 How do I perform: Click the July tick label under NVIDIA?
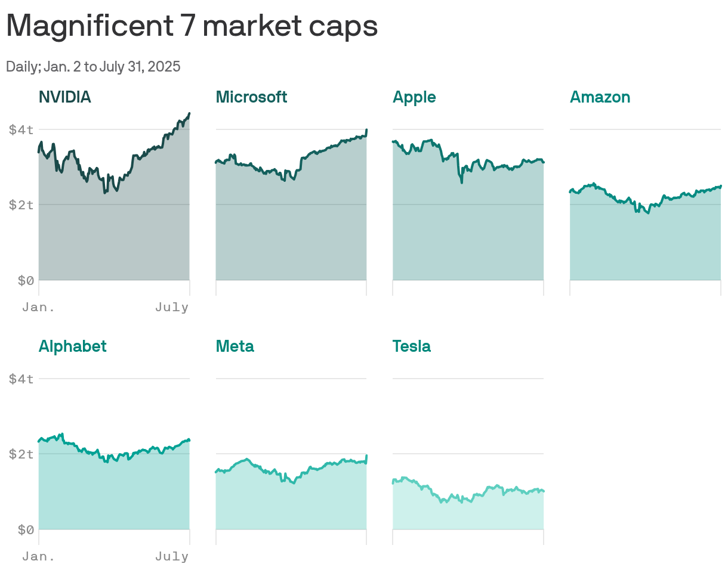coord(172,308)
